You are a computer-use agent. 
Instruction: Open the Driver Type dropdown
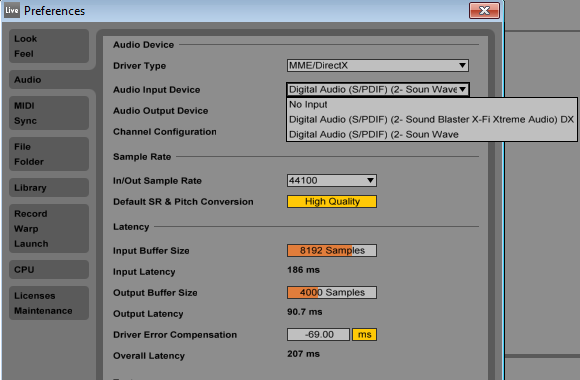pyautogui.click(x=378, y=65)
